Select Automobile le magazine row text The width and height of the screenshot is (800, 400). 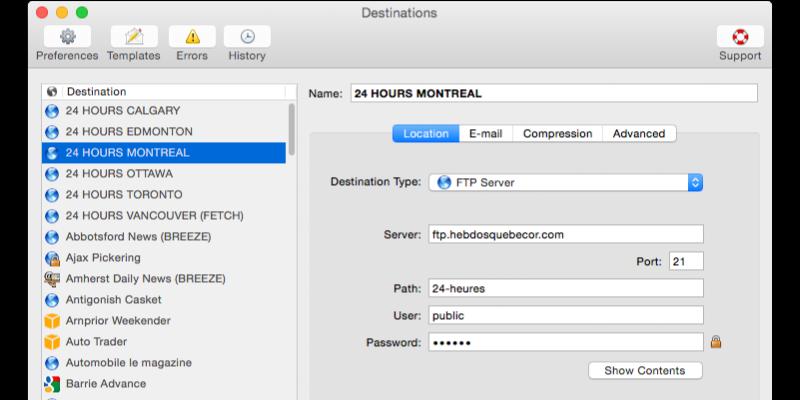tap(129, 363)
